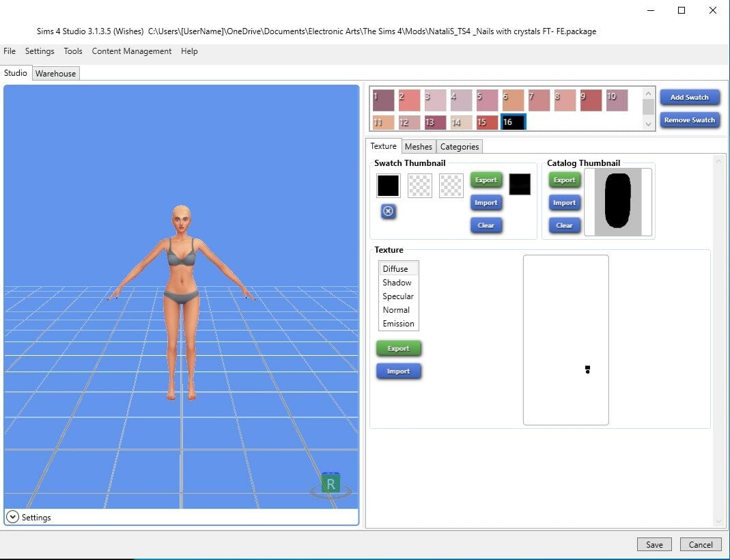Select swatch 15
Screen dimensions: 730x560
[x=487, y=122]
